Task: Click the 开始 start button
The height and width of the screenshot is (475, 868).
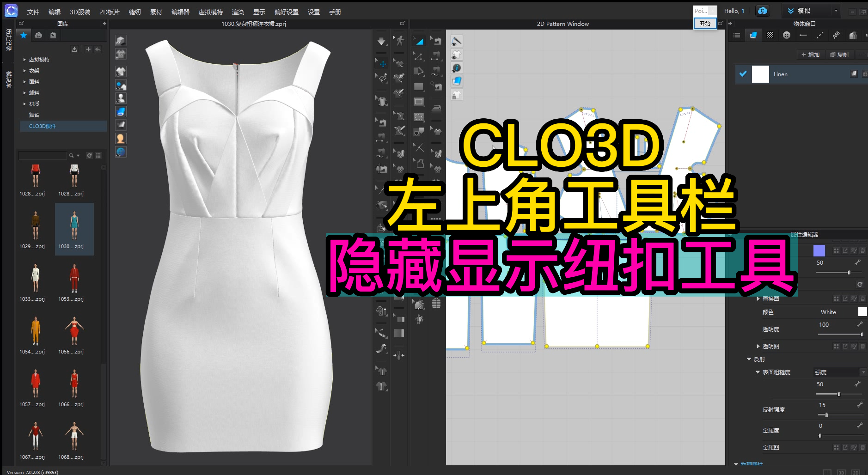Action: pos(705,24)
